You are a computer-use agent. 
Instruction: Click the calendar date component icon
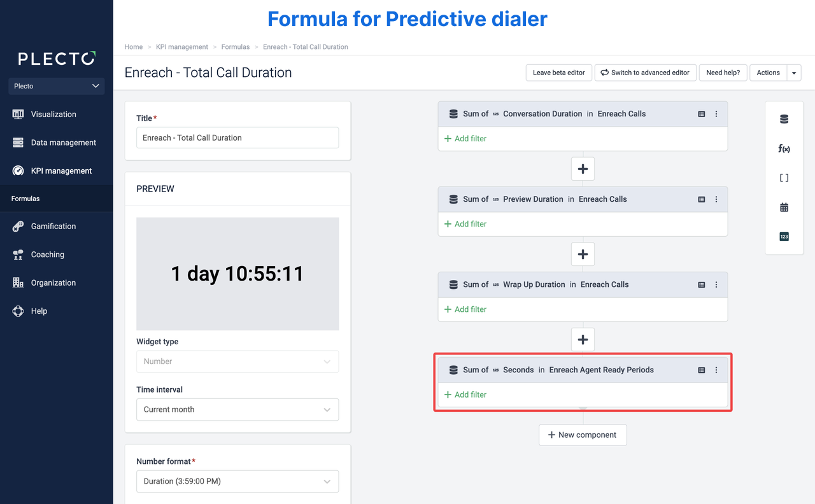click(784, 207)
